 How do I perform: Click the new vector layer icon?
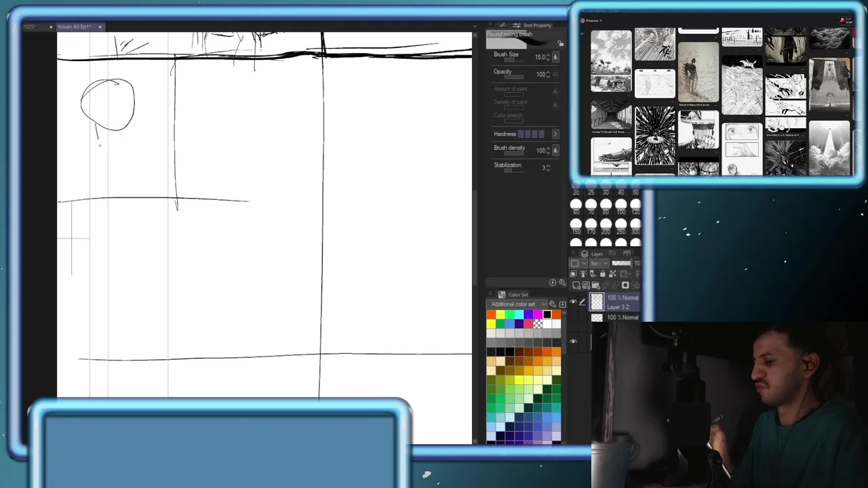[586, 285]
